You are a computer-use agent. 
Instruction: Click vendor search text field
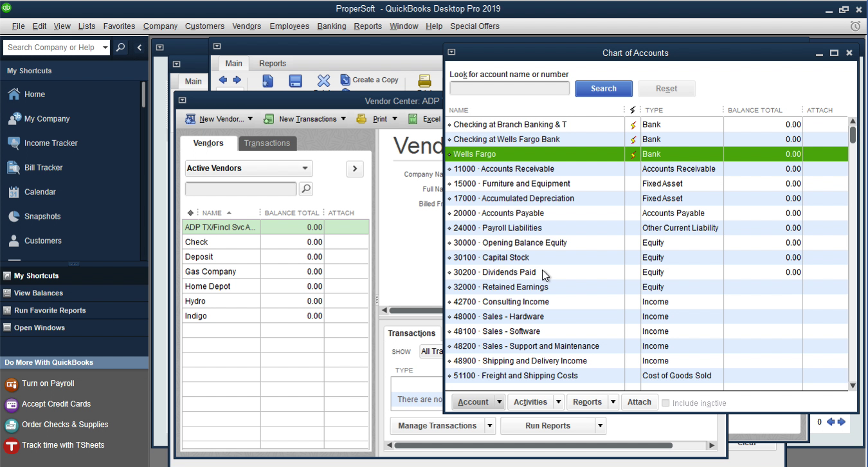click(x=241, y=188)
